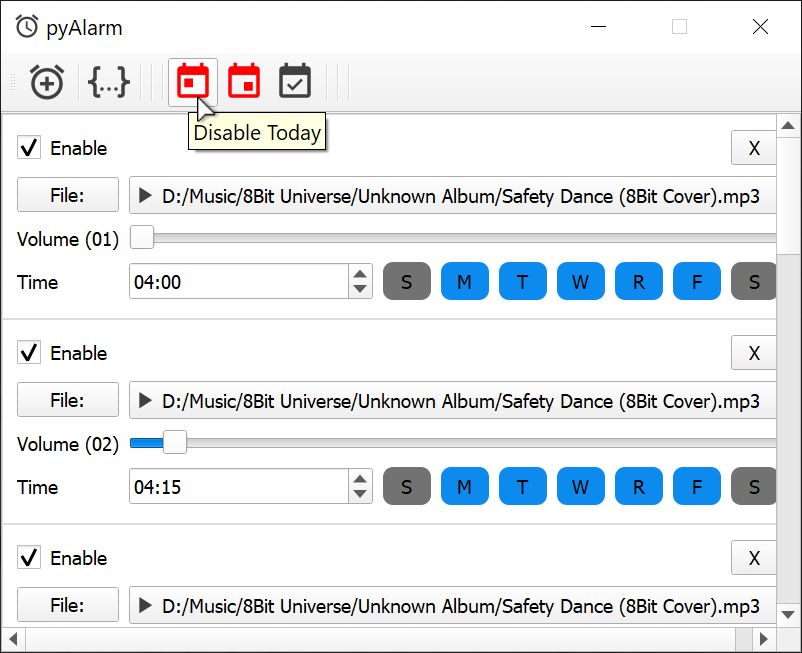Click into the 04:15 time field
Viewport: 802px width, 653px height.
click(x=238, y=487)
